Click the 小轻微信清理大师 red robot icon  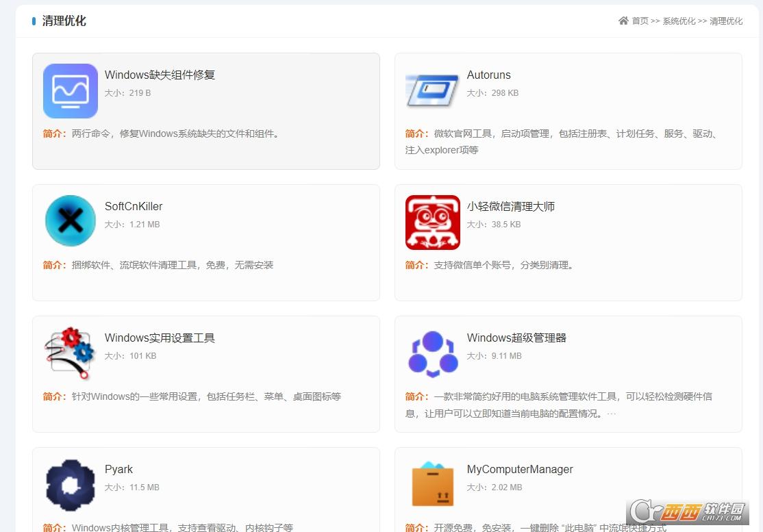click(x=433, y=223)
